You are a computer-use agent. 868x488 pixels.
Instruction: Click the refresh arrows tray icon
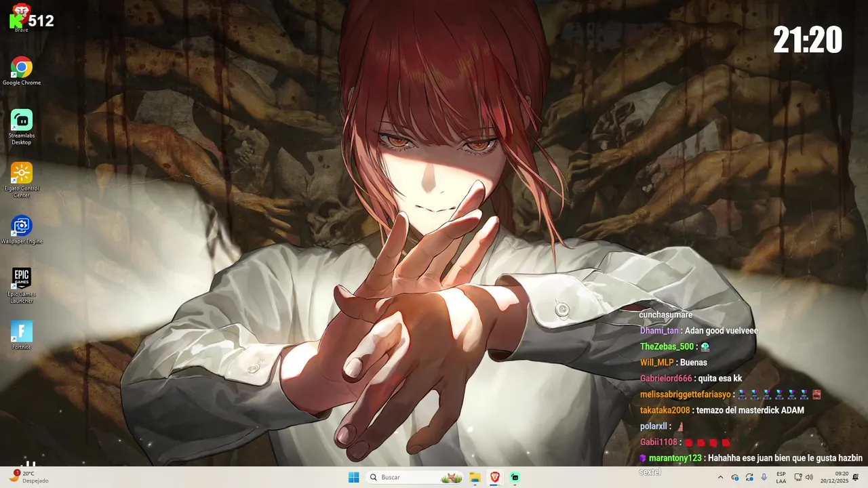point(749,478)
